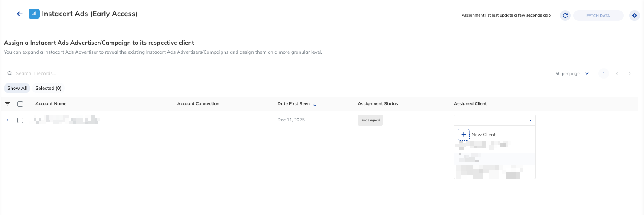Go to next page chevron
The image size is (644, 215).
pyautogui.click(x=630, y=74)
